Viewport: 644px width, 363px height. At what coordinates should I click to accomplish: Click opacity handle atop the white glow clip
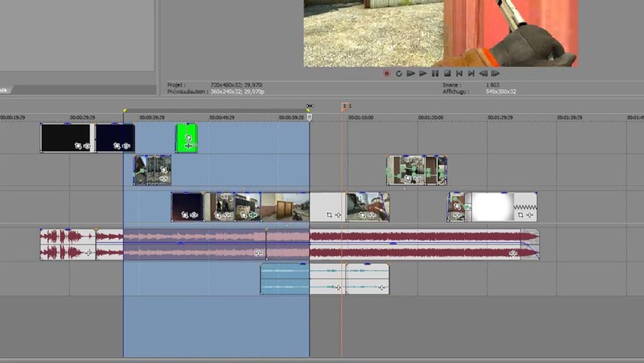click(504, 193)
